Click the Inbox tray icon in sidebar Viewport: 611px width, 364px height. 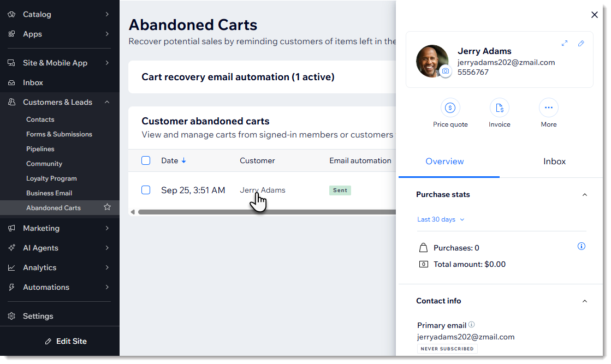coord(11,82)
